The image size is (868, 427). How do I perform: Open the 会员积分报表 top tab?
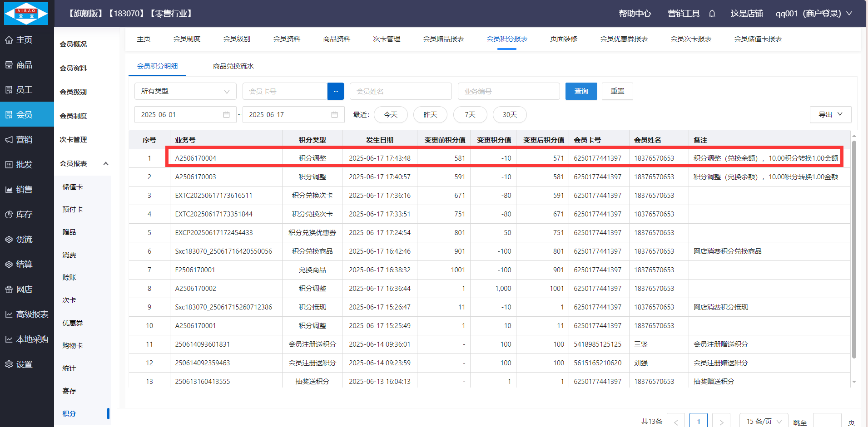click(507, 39)
